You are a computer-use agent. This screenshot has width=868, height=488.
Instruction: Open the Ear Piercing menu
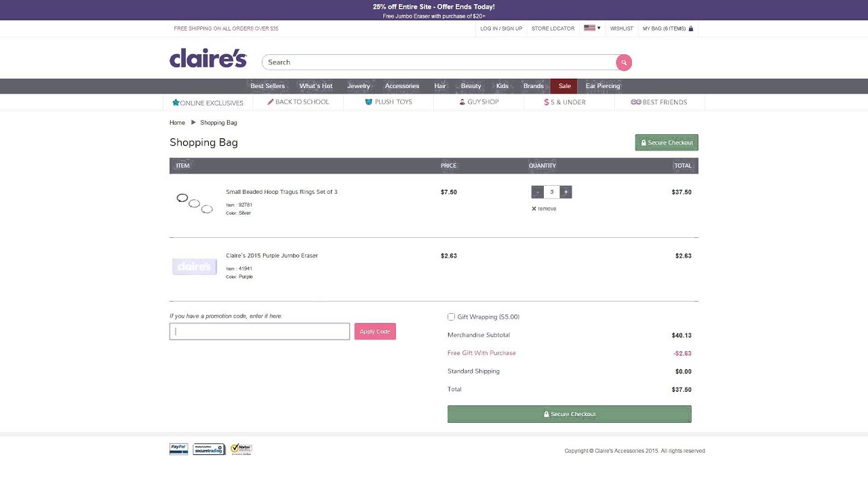point(603,86)
